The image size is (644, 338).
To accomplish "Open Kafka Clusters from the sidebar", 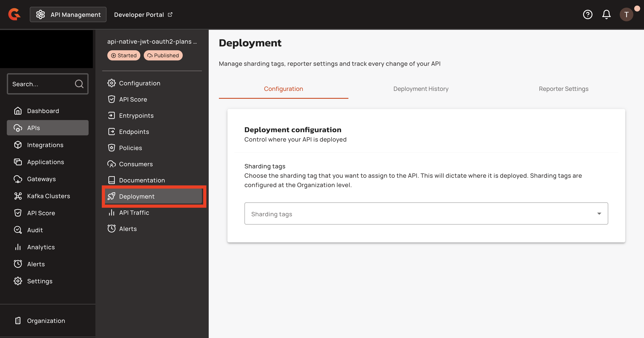I will point(48,196).
